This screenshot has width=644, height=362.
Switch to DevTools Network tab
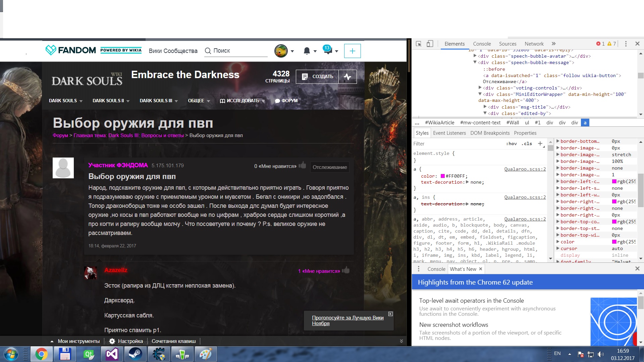[534, 44]
